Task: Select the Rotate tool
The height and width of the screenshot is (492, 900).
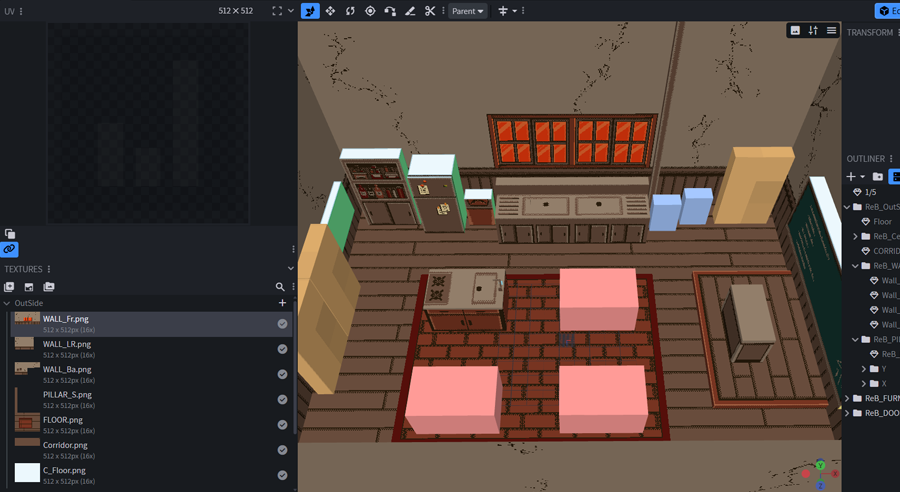Action: click(x=350, y=11)
